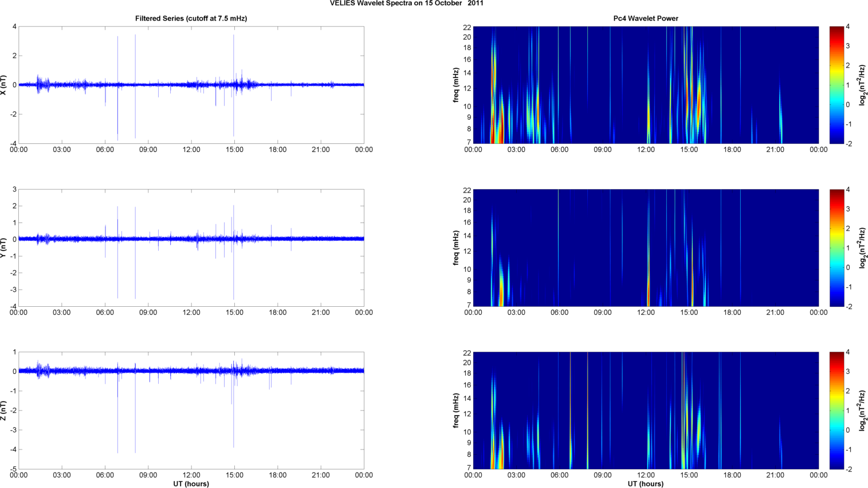Click the middle wavelet power spectrogram
The image size is (868, 488).
click(645, 248)
